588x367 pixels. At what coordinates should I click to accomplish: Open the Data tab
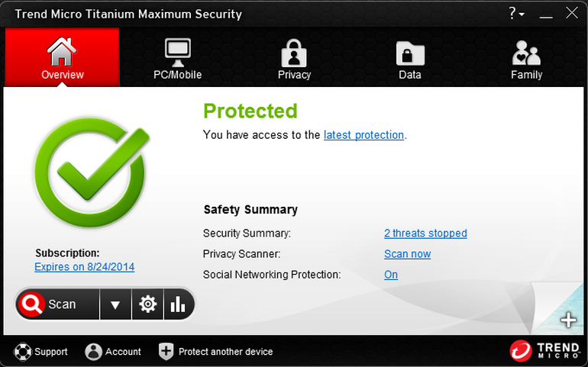tap(410, 59)
